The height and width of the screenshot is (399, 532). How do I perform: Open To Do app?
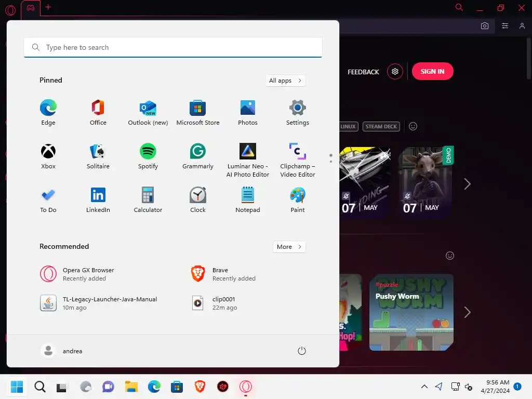48,200
